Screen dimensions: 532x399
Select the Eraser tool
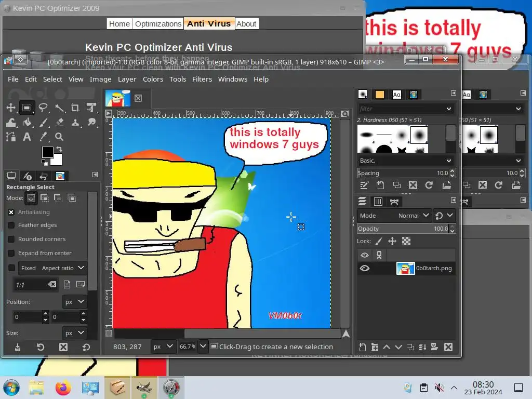point(59,122)
